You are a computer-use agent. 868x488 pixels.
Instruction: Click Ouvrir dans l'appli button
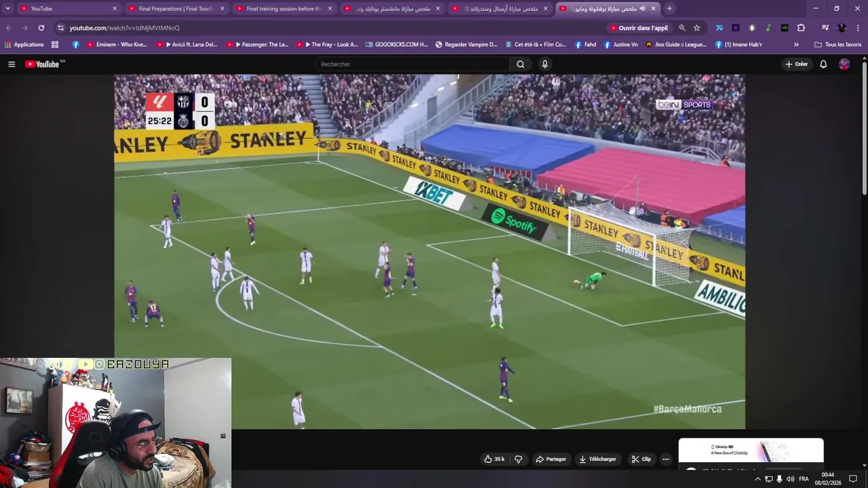(x=639, y=28)
